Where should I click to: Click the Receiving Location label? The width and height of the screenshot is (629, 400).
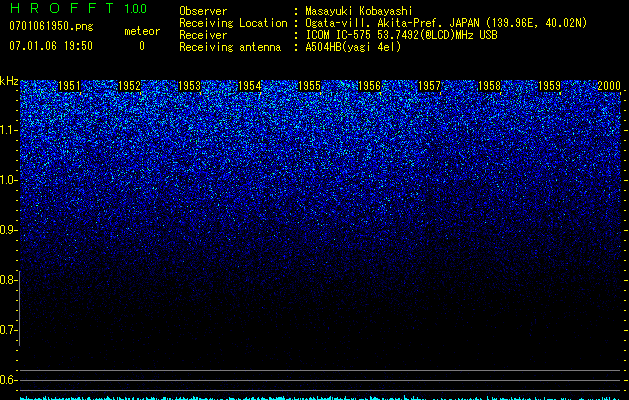(233, 23)
